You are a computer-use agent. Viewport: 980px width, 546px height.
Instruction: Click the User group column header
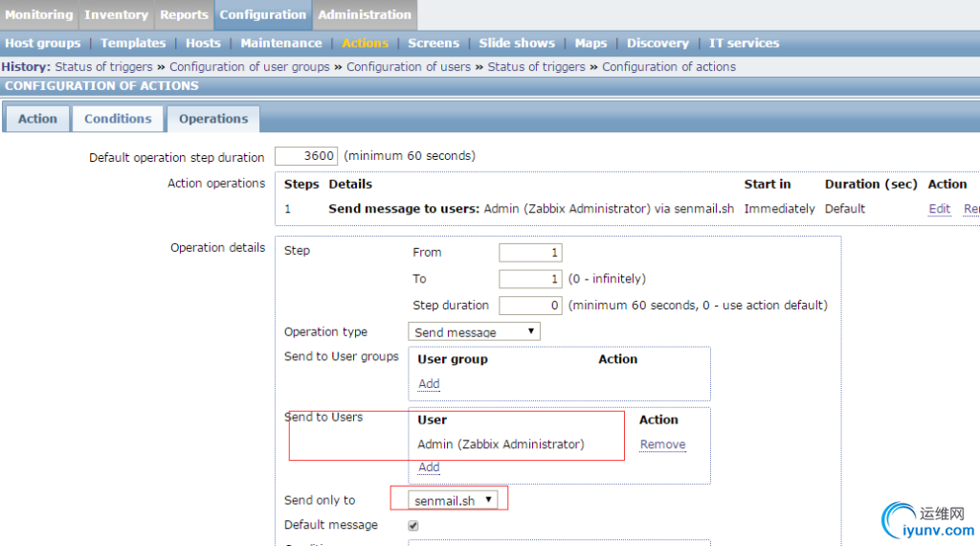click(x=453, y=359)
